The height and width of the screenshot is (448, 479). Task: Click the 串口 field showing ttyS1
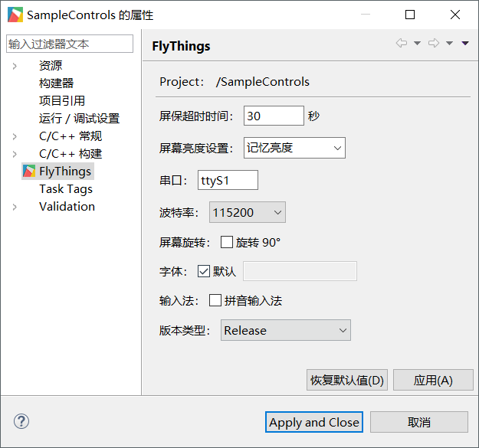(228, 180)
